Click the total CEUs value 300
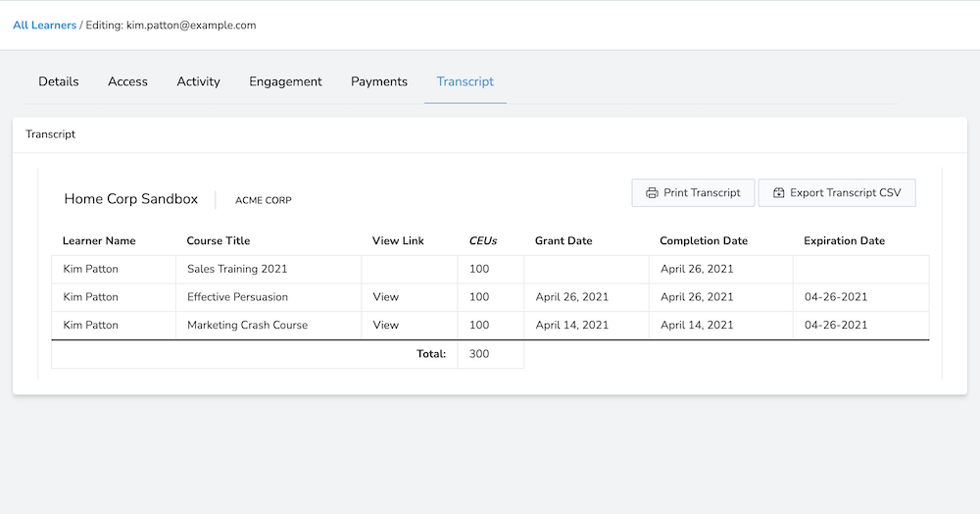Viewport: 980px width, 514px height. (x=479, y=354)
